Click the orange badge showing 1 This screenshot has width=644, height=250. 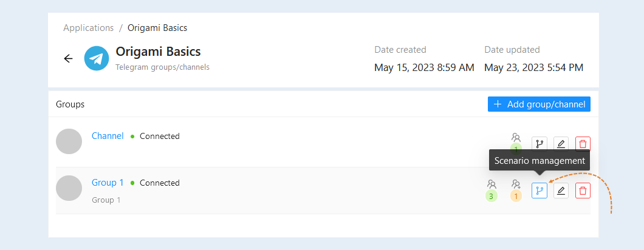click(516, 196)
